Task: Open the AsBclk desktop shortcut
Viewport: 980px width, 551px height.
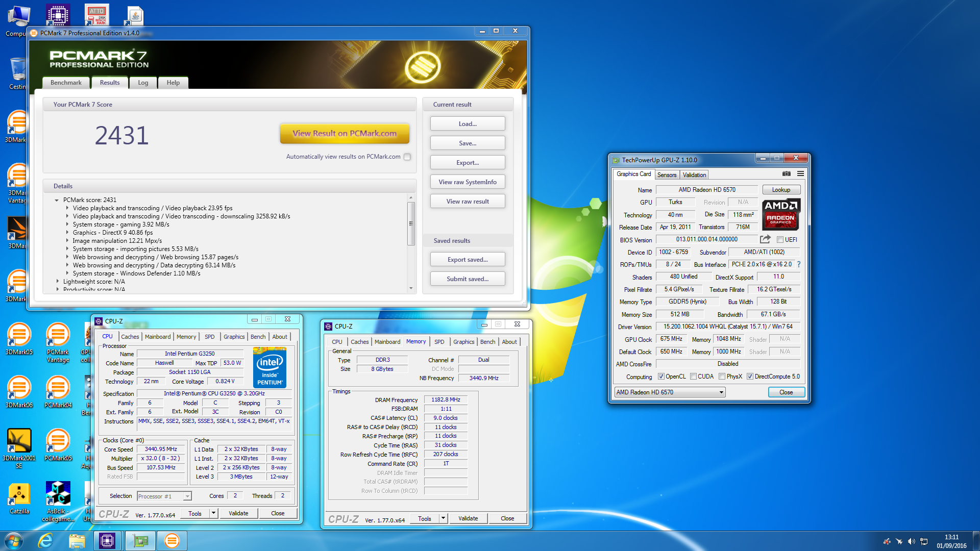Action: [58, 502]
